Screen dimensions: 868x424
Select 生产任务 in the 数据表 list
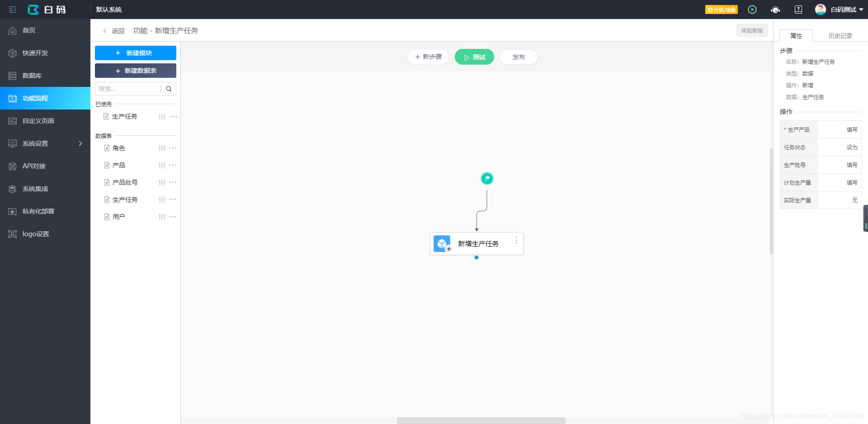[x=125, y=200]
